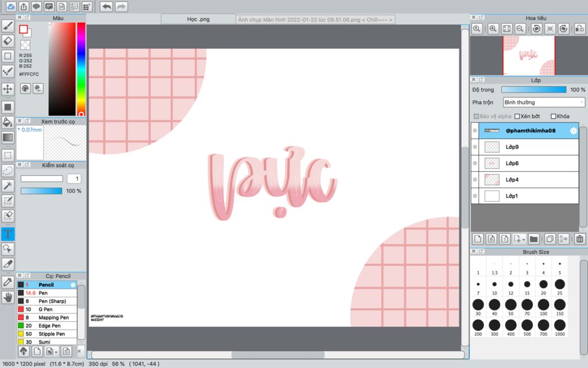The image size is (588, 368).
Task: Select the rectangular Select tool
Action: click(7, 155)
